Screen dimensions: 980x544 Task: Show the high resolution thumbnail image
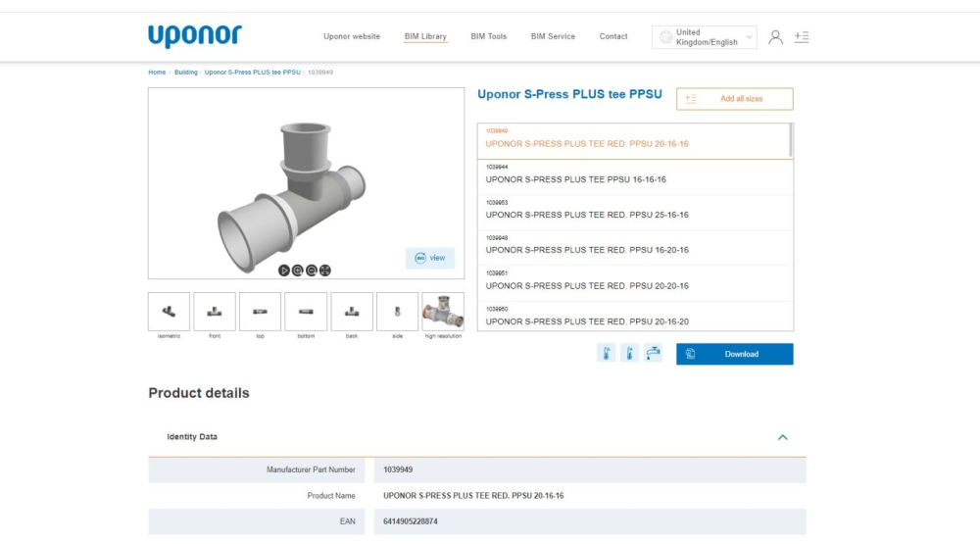point(443,312)
